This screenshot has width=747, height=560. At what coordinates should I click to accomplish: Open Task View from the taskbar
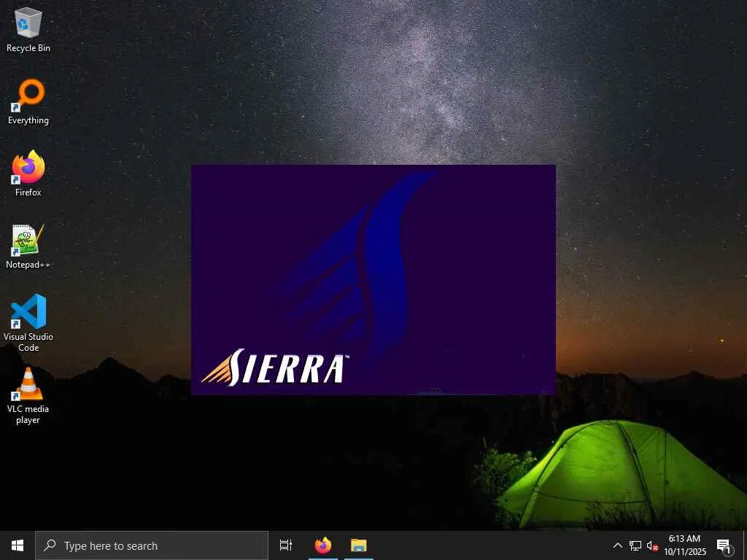286,545
